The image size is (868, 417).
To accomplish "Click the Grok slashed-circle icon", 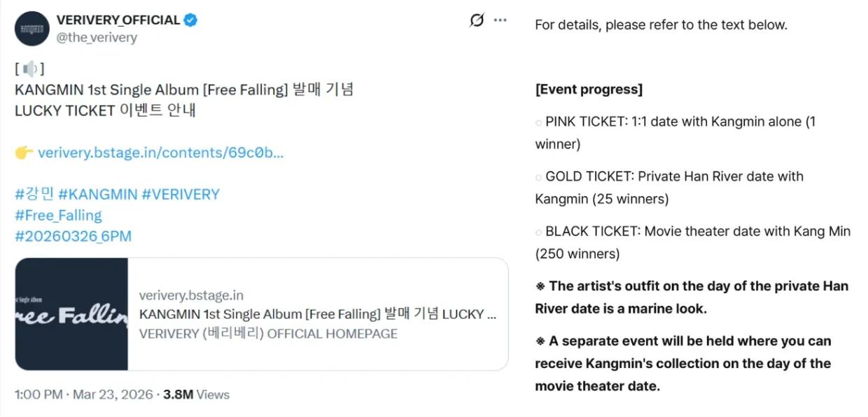I will pyautogui.click(x=477, y=20).
